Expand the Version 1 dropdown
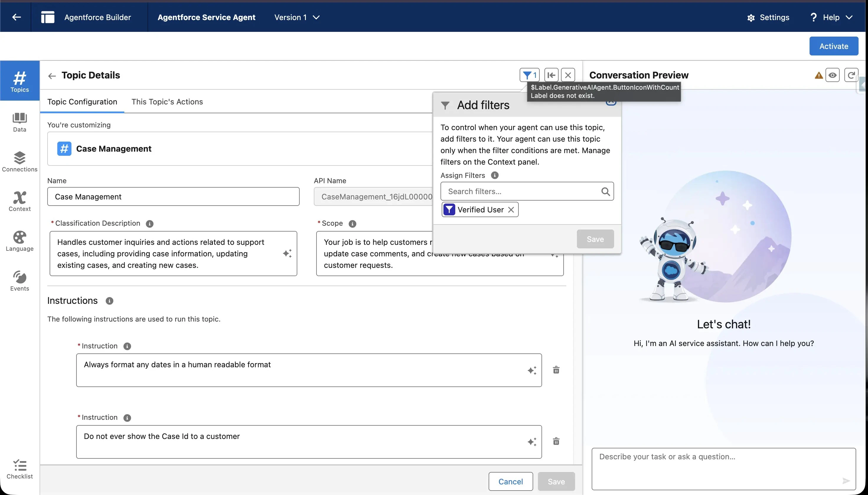Viewport: 868px width, 495px height. pyautogui.click(x=297, y=17)
